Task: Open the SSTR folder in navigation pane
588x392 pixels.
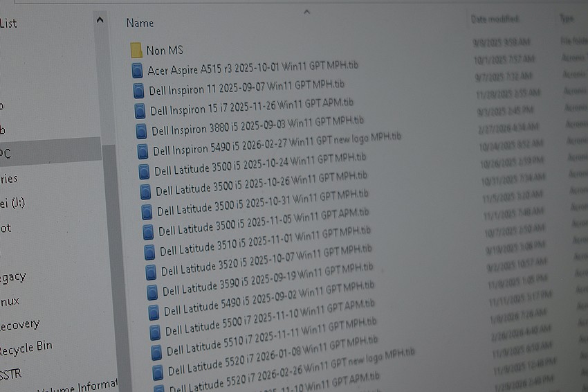Action: click(10, 374)
